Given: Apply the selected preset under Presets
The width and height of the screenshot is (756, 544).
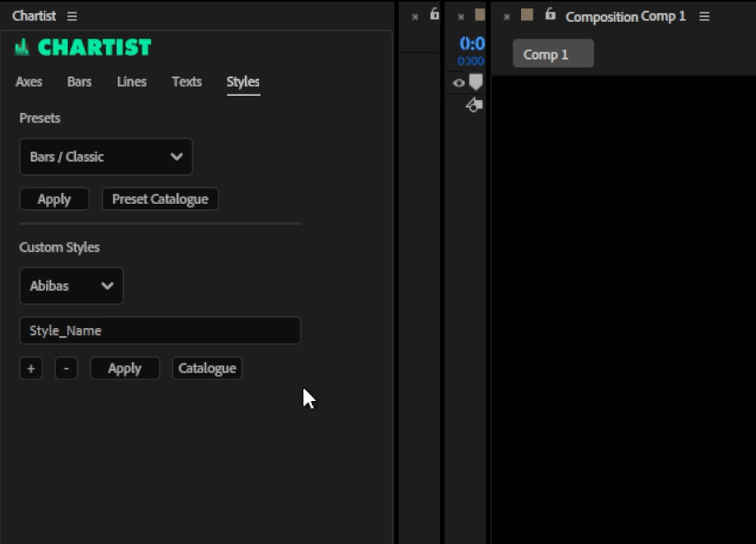Looking at the screenshot, I should [x=54, y=199].
